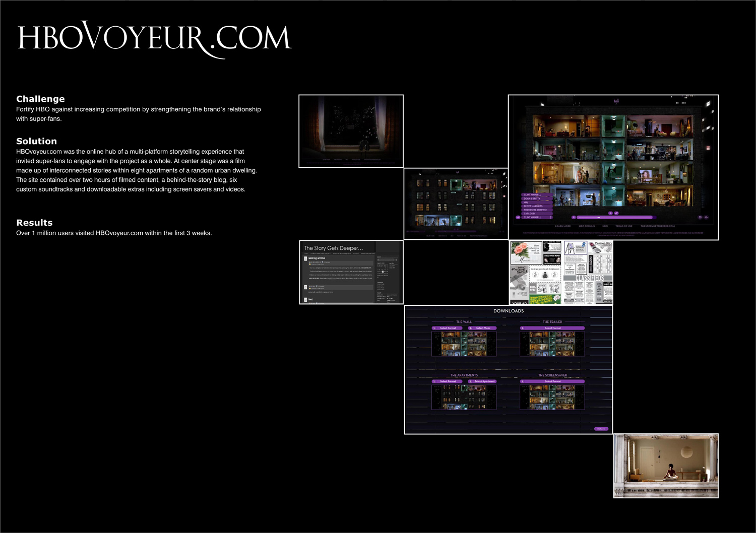
Task: Click the page icon beside the fwd: post
Action: 305,299
